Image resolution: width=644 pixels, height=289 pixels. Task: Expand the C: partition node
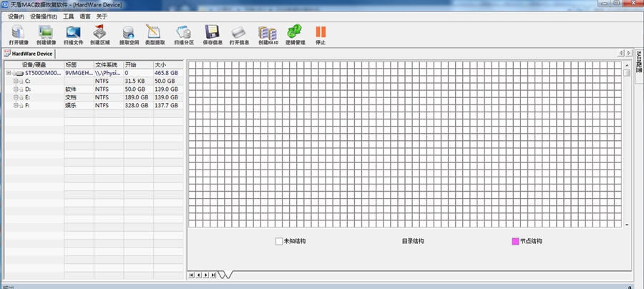point(16,81)
